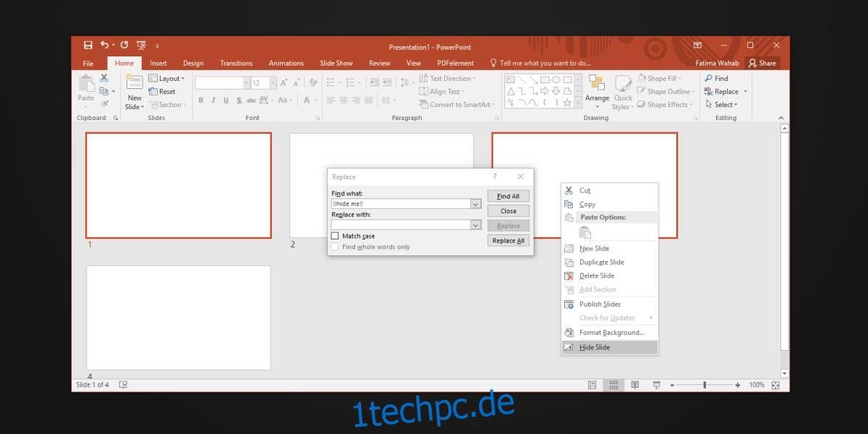Switch to the Transitions tab
Viewport: 868px width, 434px height.
coord(236,63)
